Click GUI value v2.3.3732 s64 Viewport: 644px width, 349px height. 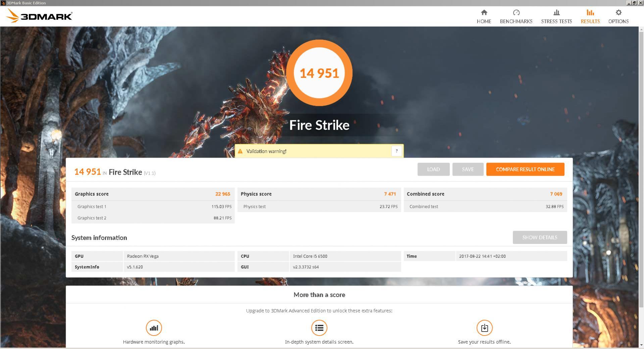(306, 267)
